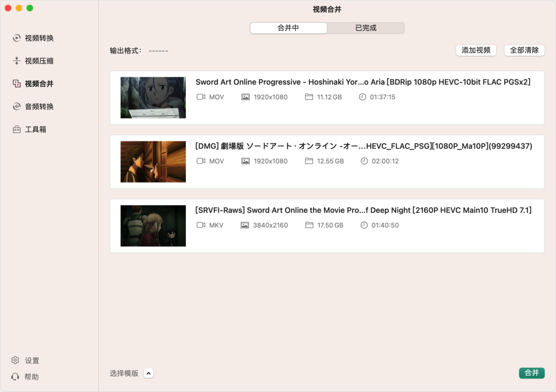Image resolution: width=556 pixels, height=392 pixels.
Task: Click the green zoom window button
Action: (30, 8)
